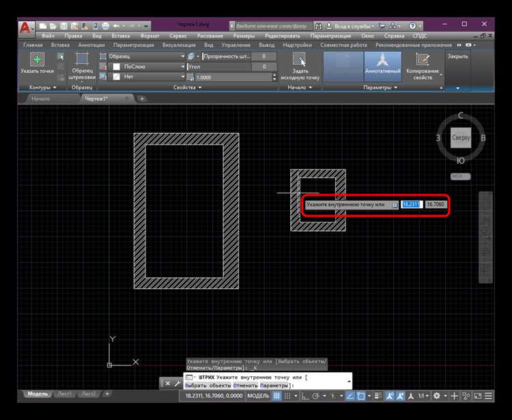Viewport: 512px width, 420px height.
Task: Click the 'Сверху' face of the ViewCube
Action: 461,138
